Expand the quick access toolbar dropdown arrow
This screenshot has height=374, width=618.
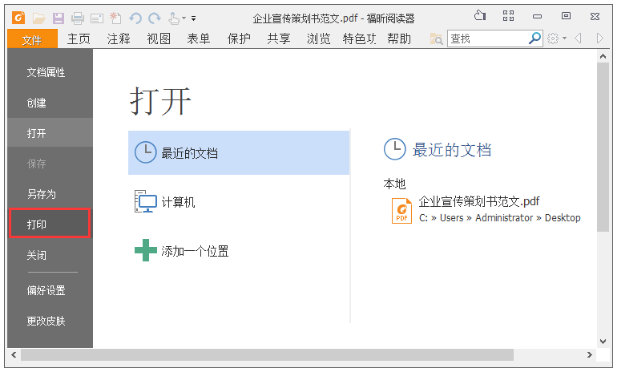coord(194,19)
